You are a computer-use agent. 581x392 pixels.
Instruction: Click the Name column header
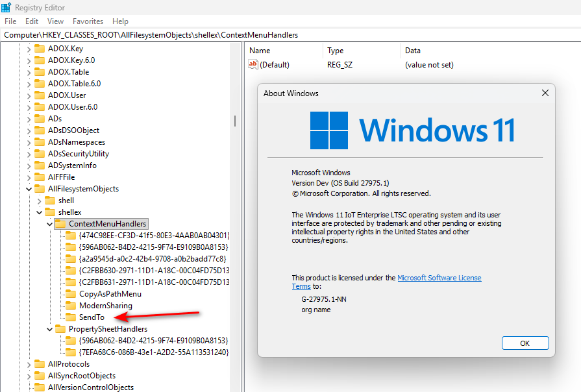(x=284, y=51)
